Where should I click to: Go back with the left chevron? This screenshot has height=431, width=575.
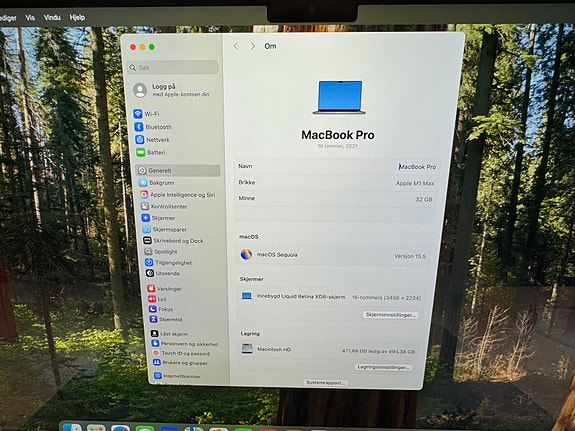click(x=236, y=46)
